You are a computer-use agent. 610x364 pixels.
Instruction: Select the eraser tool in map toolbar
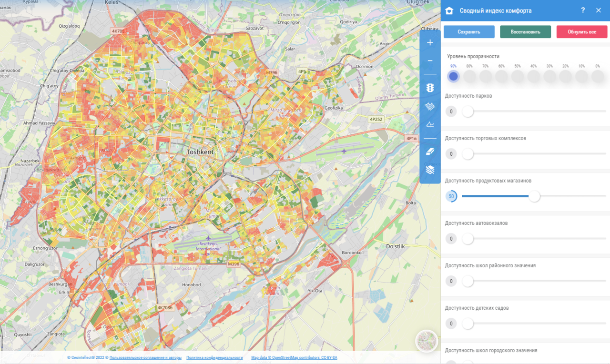click(x=430, y=152)
